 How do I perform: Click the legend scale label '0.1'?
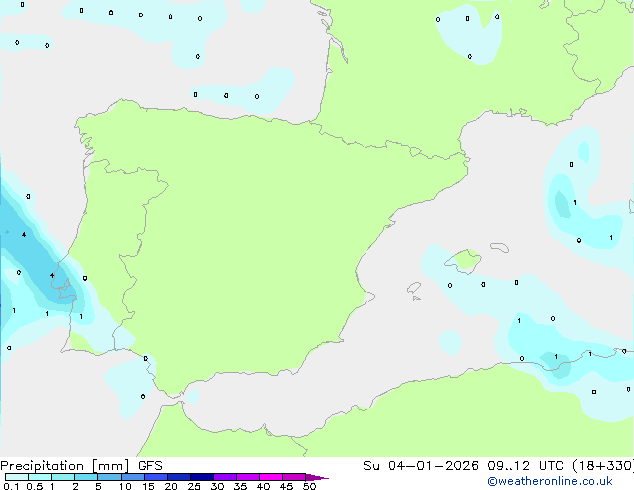click(11, 486)
